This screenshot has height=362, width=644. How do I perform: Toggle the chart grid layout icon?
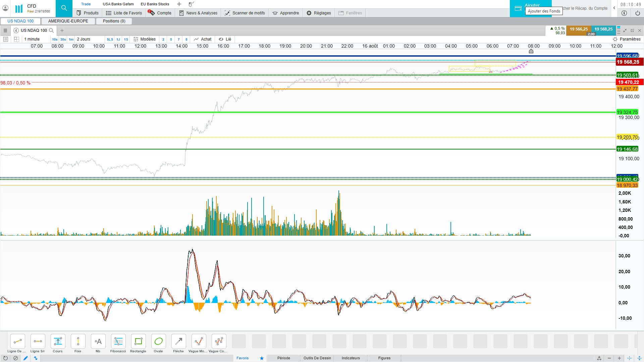click(16, 39)
